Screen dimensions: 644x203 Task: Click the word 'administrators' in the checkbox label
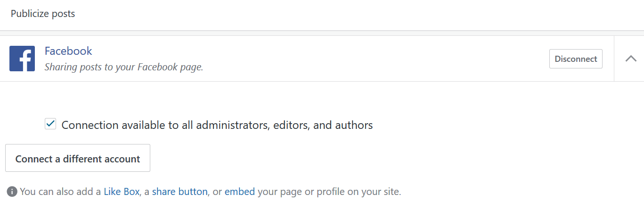(x=232, y=125)
